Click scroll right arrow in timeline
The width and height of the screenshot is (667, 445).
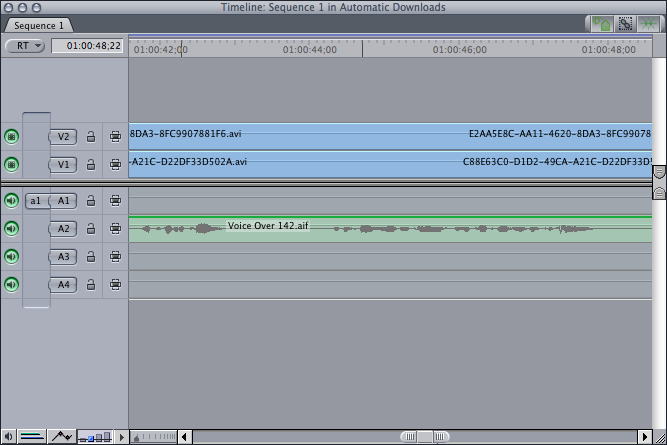pyautogui.click(x=644, y=437)
